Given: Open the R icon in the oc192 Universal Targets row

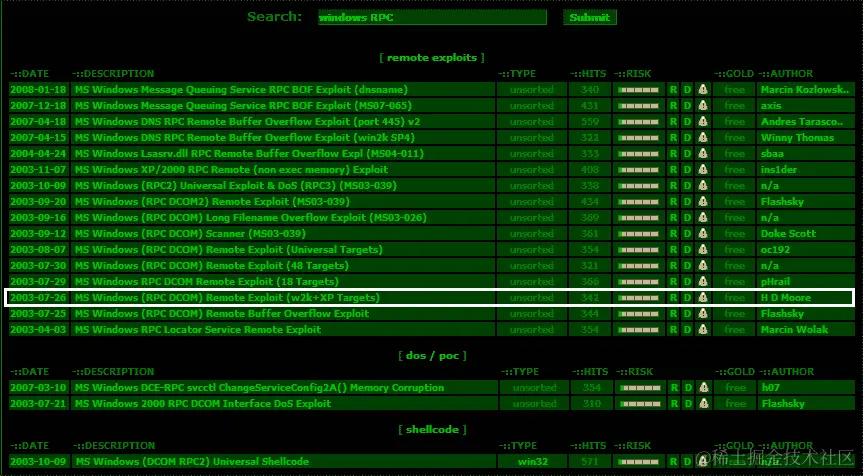Looking at the screenshot, I should 673,249.
